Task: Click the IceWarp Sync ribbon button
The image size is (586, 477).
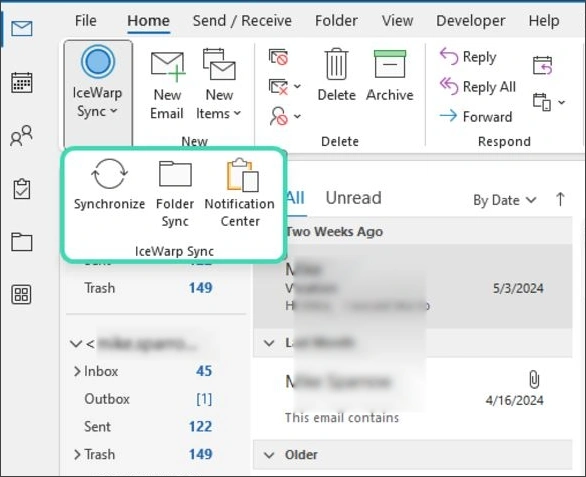Action: pyautogui.click(x=98, y=93)
